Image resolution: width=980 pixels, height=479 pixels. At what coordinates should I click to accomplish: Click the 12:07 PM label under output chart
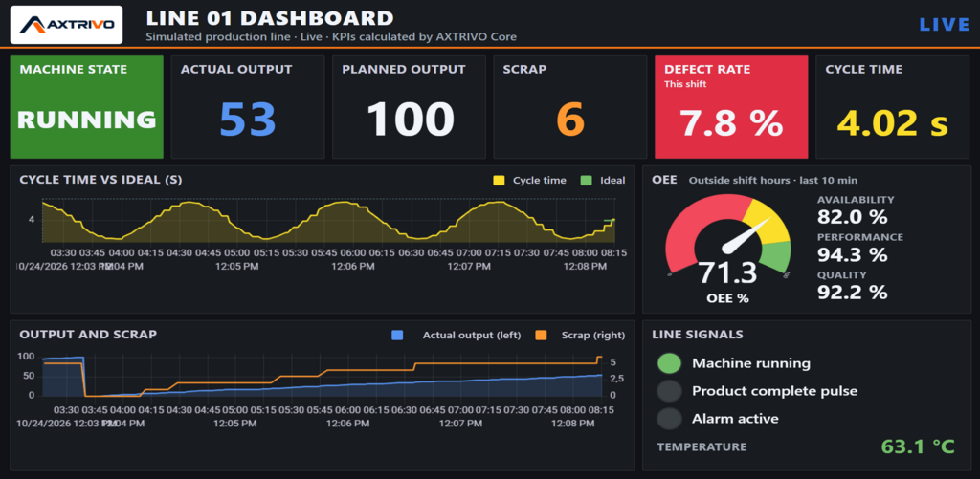click(x=458, y=424)
